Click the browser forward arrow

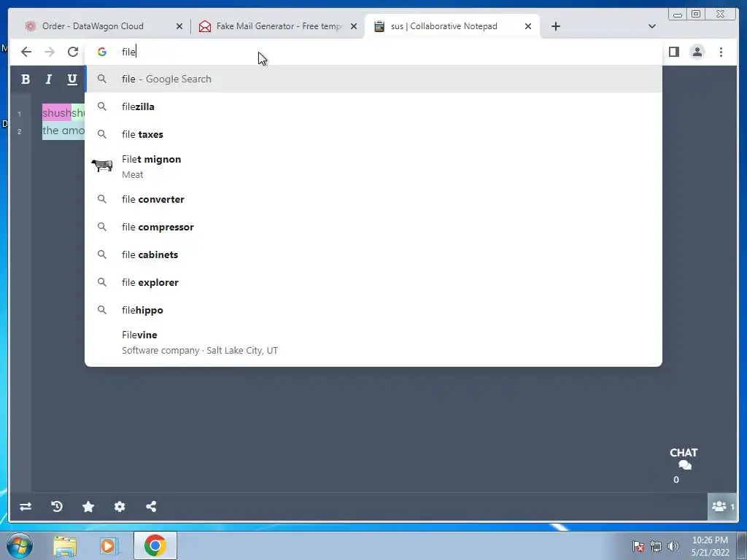50,52
